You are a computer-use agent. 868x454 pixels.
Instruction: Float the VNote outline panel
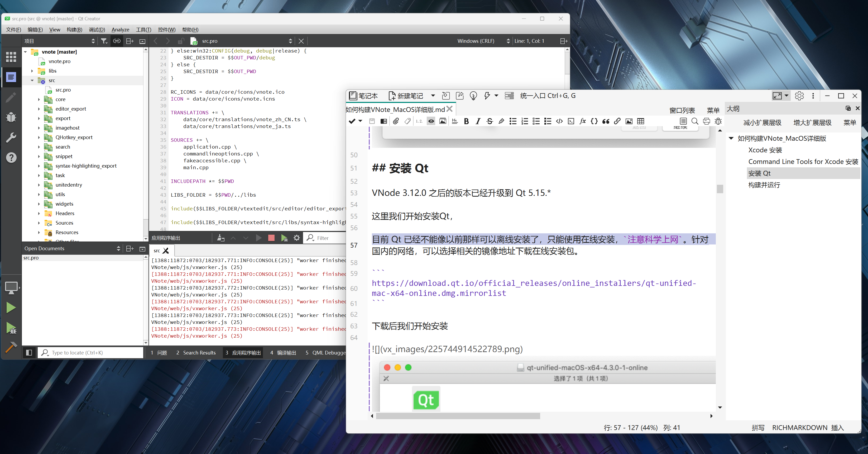click(848, 108)
